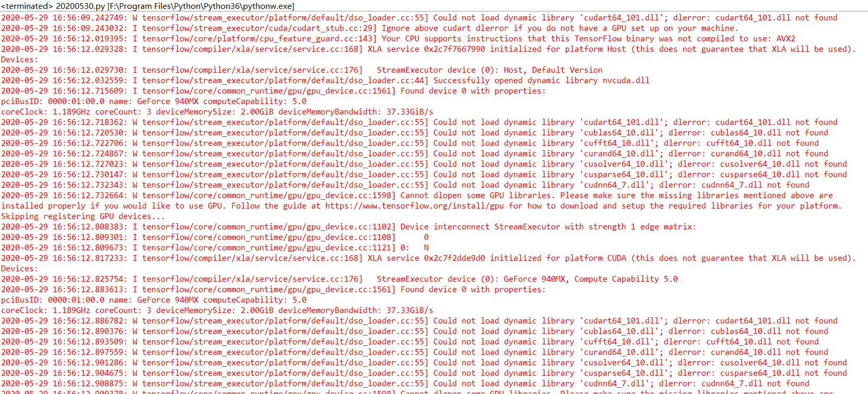Click log line timestamped 16:56:12.809301
This screenshot has width=868, height=394.
coord(215,237)
